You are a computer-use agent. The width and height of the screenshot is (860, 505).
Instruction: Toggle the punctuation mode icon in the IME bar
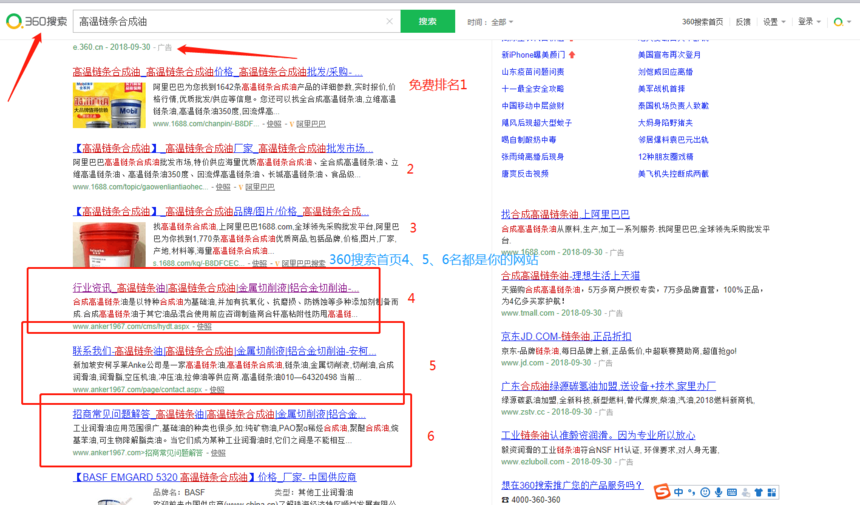(x=692, y=492)
